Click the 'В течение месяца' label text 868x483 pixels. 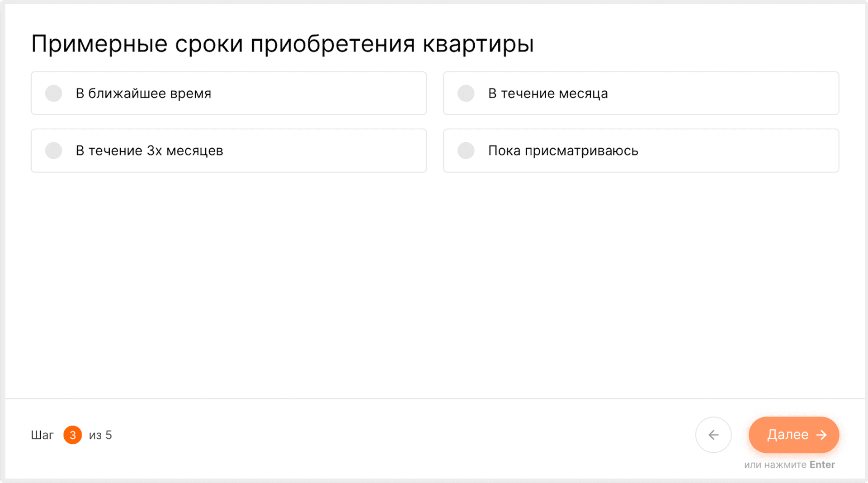[x=547, y=94]
